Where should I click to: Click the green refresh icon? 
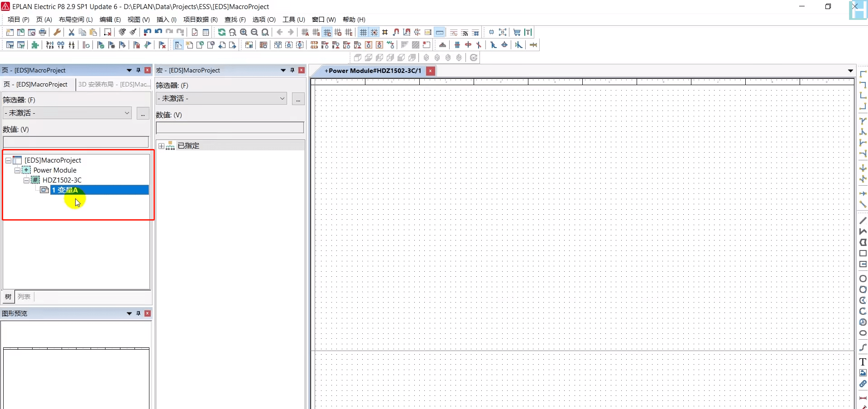pyautogui.click(x=221, y=32)
